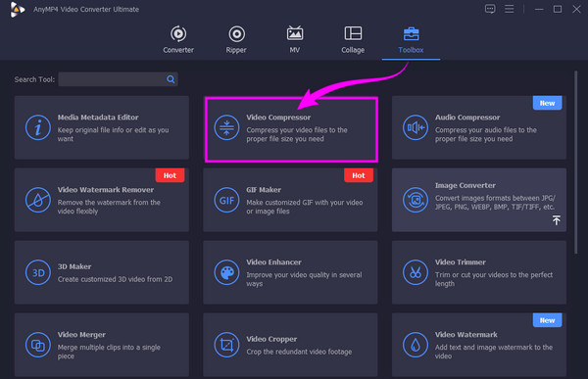Launch Video Compressor tool title
588x379 pixels.
[x=278, y=118]
